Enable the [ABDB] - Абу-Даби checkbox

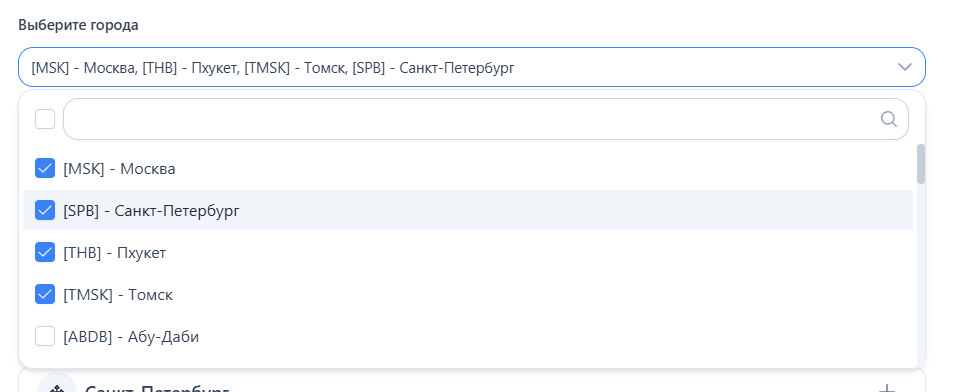coord(45,336)
